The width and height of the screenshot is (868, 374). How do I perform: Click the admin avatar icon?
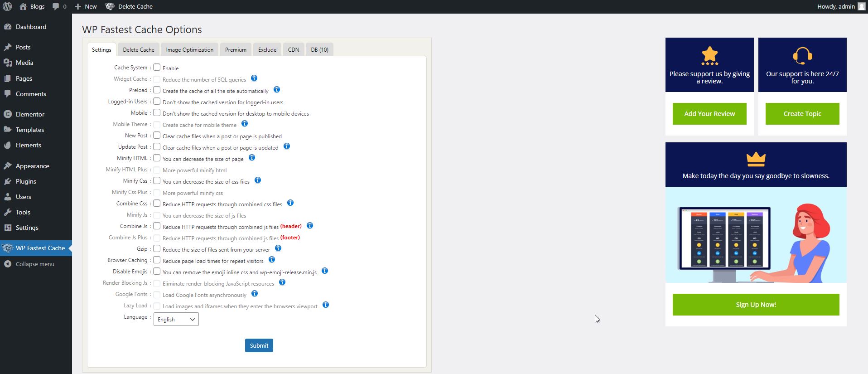[862, 6]
